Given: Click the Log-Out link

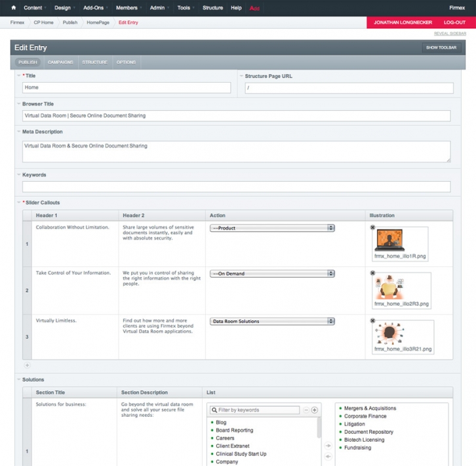Looking at the screenshot, I should pos(454,22).
